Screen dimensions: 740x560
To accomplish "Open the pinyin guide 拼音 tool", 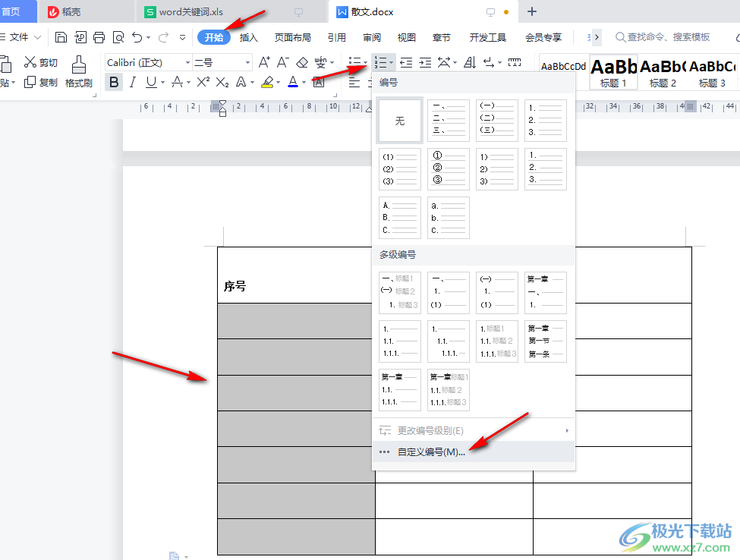I will [322, 64].
